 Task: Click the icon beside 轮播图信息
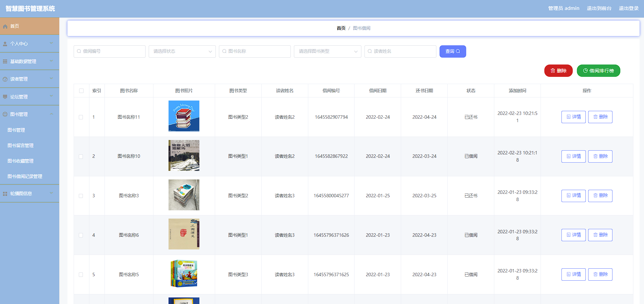(5, 194)
